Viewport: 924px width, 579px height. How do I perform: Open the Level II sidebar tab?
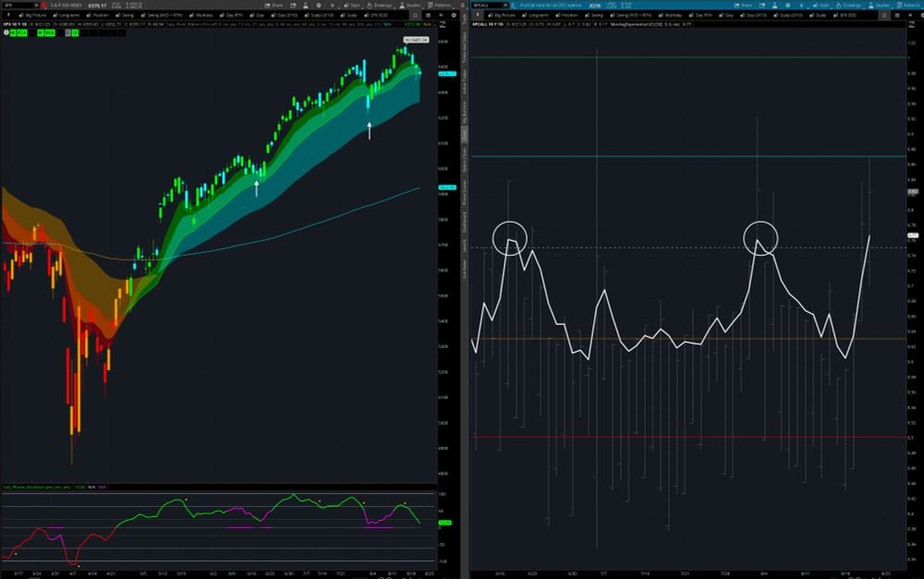coord(465,246)
